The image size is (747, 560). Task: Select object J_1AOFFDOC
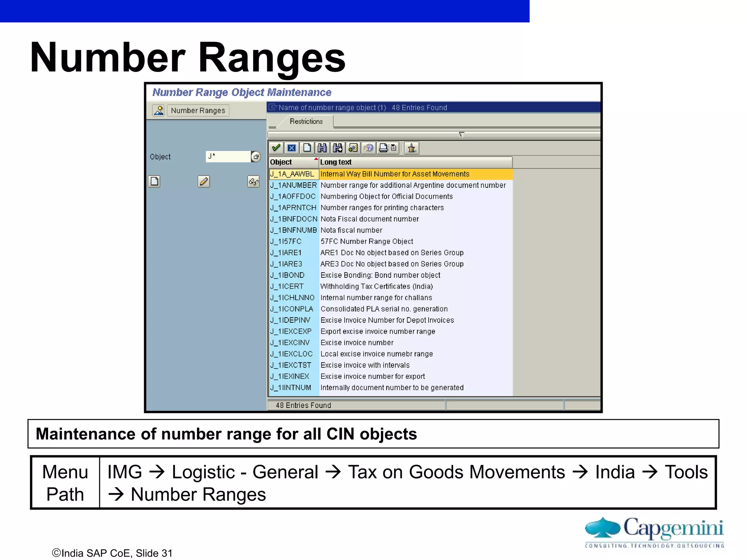[x=293, y=197]
